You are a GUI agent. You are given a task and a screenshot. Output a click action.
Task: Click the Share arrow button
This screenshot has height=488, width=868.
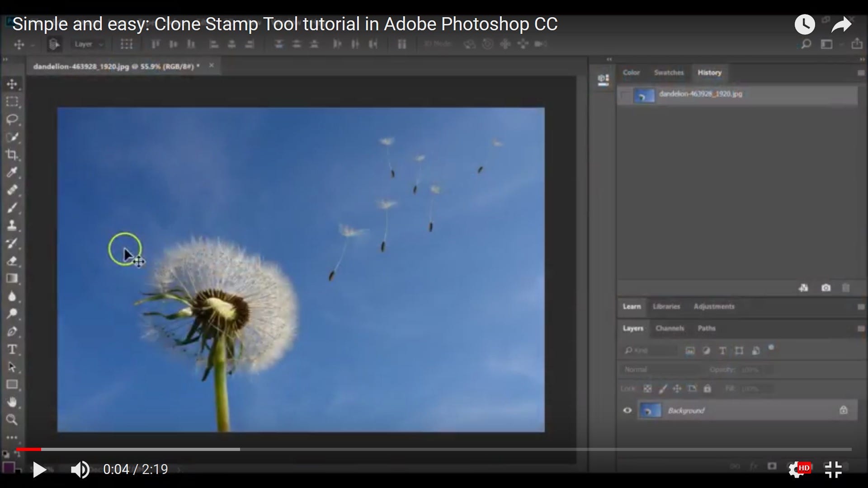[x=841, y=25]
